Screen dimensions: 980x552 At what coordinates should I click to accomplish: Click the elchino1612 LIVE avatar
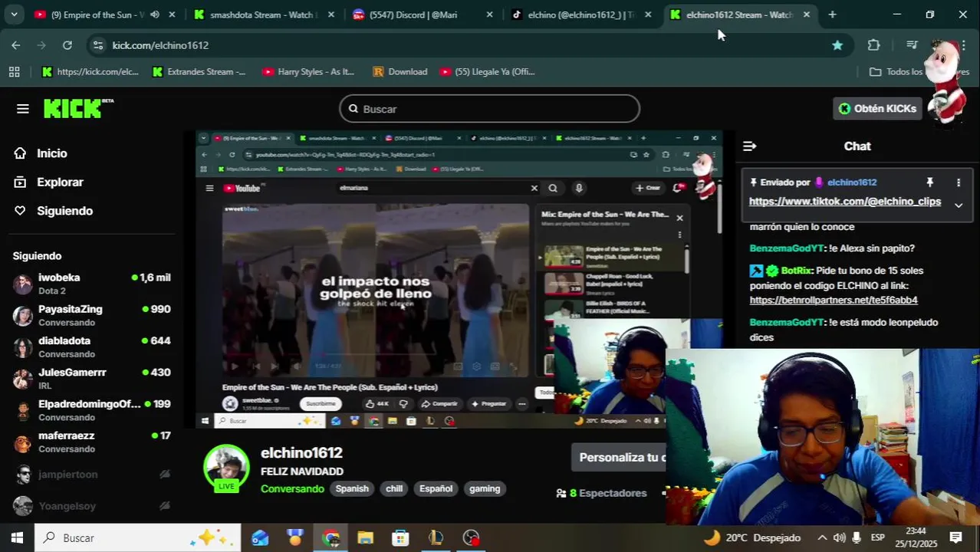226,467
